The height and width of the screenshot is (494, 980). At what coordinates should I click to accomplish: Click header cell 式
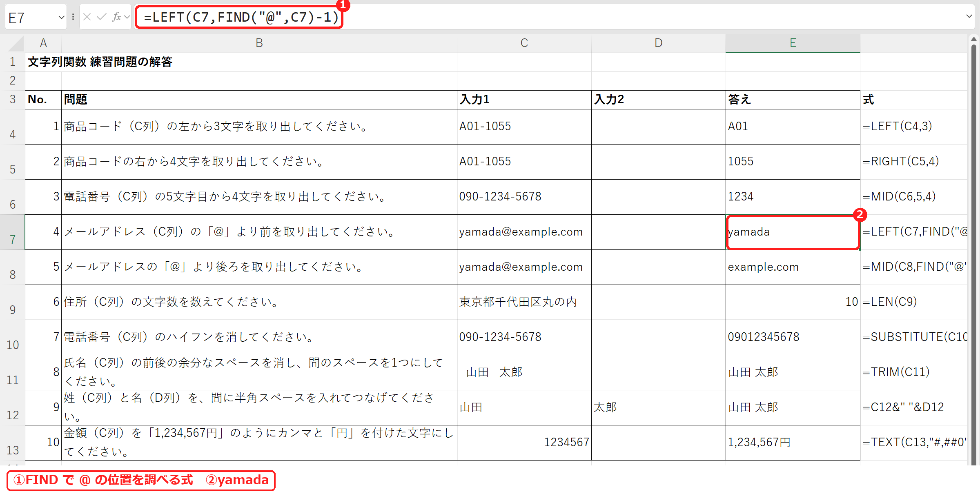(914, 100)
